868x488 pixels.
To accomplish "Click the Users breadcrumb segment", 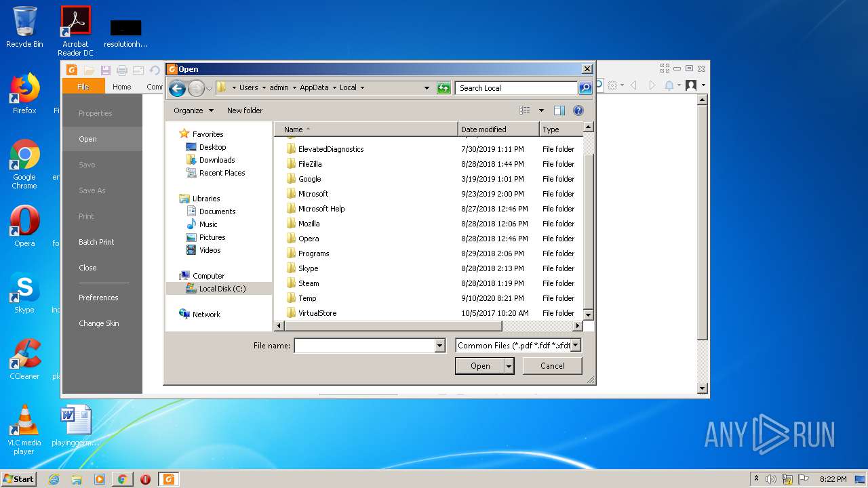I will pos(249,88).
